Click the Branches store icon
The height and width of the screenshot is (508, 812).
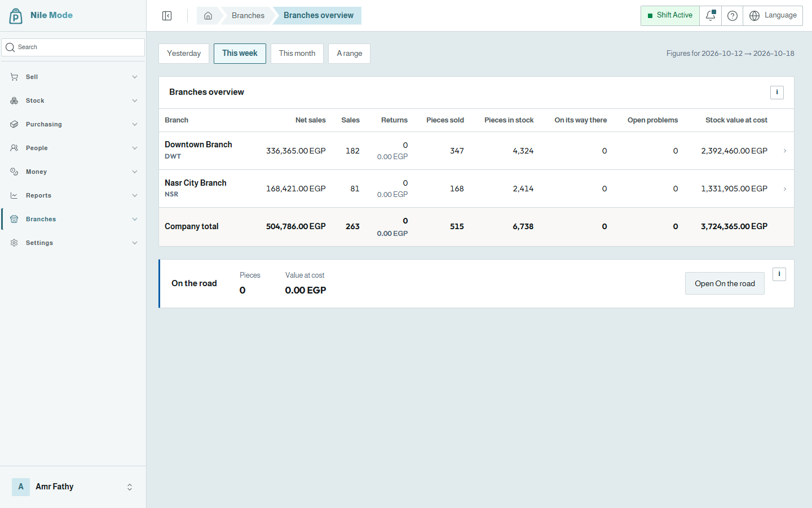(14, 219)
